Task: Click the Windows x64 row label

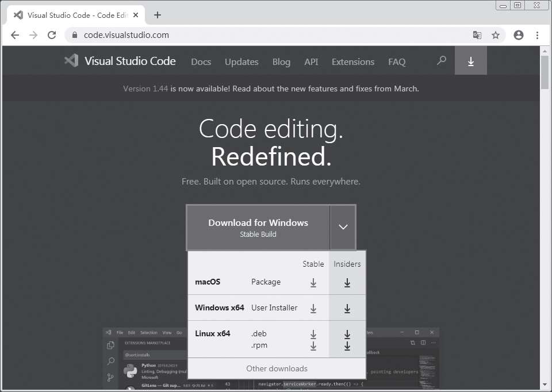Action: pos(219,308)
